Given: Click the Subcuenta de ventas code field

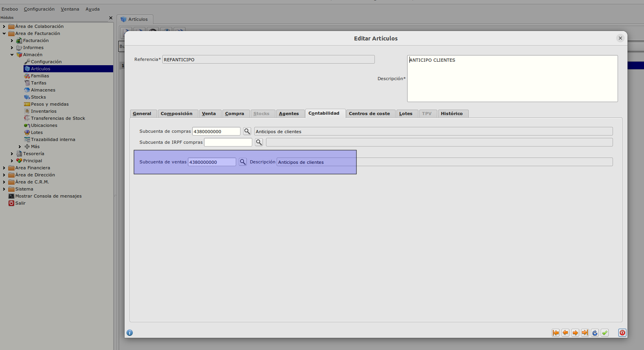Looking at the screenshot, I should [212, 162].
